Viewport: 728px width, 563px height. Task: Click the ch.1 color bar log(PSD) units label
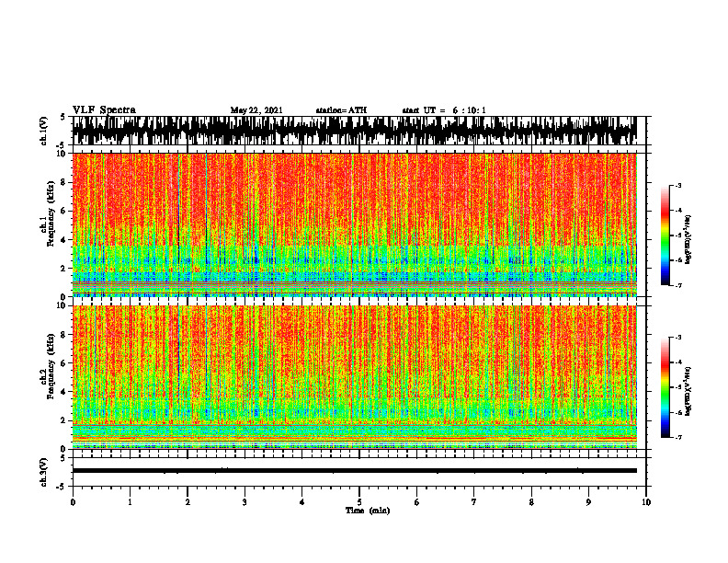688,240
